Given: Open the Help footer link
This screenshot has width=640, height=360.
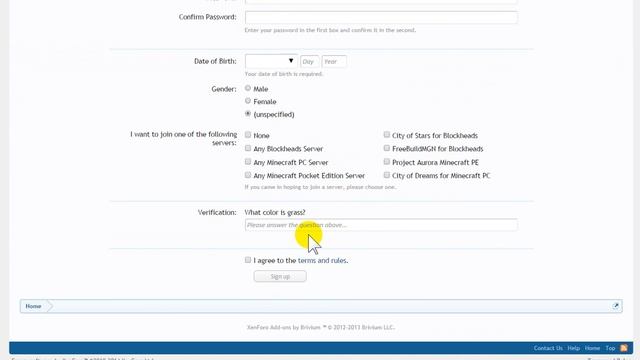Looking at the screenshot, I should [x=573, y=348].
